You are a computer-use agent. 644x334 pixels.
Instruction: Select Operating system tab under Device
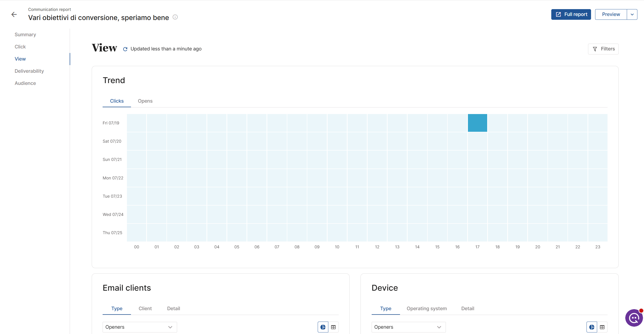point(427,308)
